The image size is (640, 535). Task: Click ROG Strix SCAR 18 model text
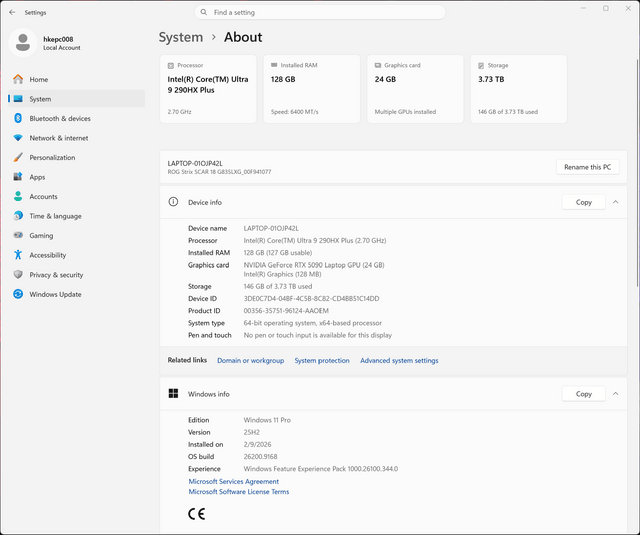(x=219, y=172)
